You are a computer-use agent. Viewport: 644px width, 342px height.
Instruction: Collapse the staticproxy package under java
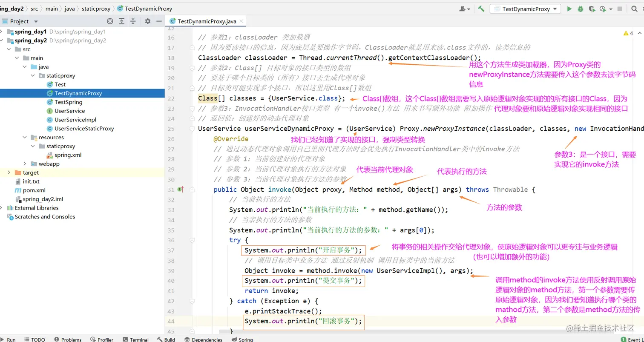[x=33, y=76]
